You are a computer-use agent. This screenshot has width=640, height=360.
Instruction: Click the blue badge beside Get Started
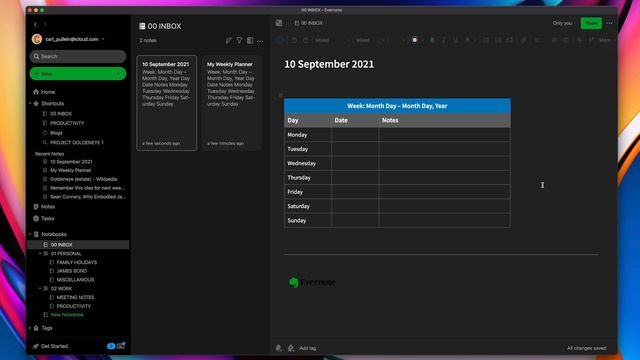[111, 346]
